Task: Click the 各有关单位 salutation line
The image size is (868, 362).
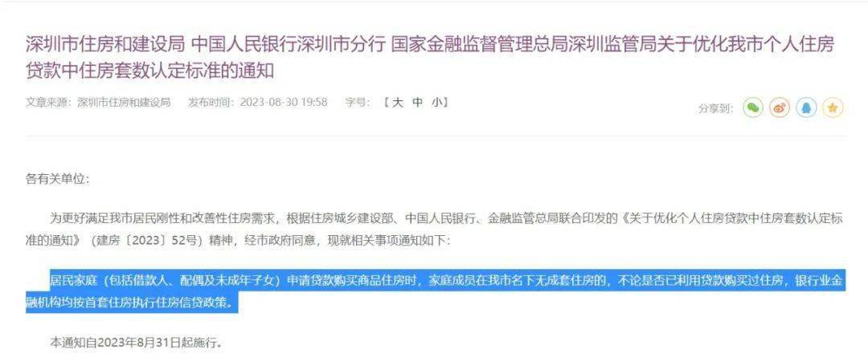Action: point(57,178)
